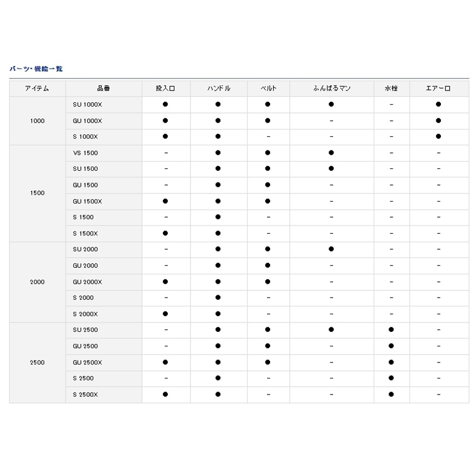Click the エアーロ dot for S 1000X

pyautogui.click(x=438, y=136)
